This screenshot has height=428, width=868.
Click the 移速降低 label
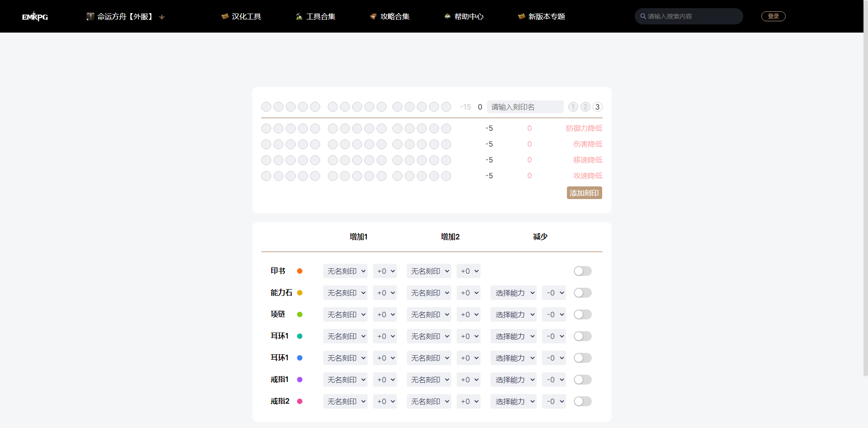(588, 160)
